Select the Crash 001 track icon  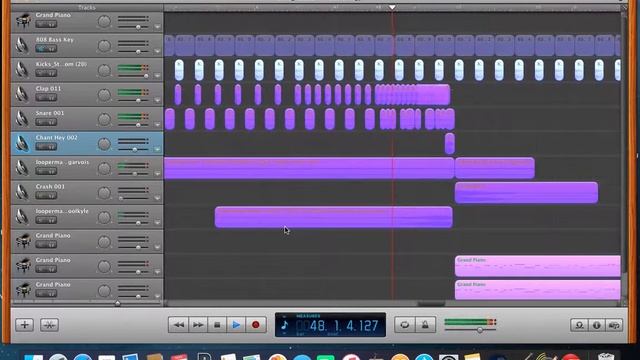coord(22,192)
